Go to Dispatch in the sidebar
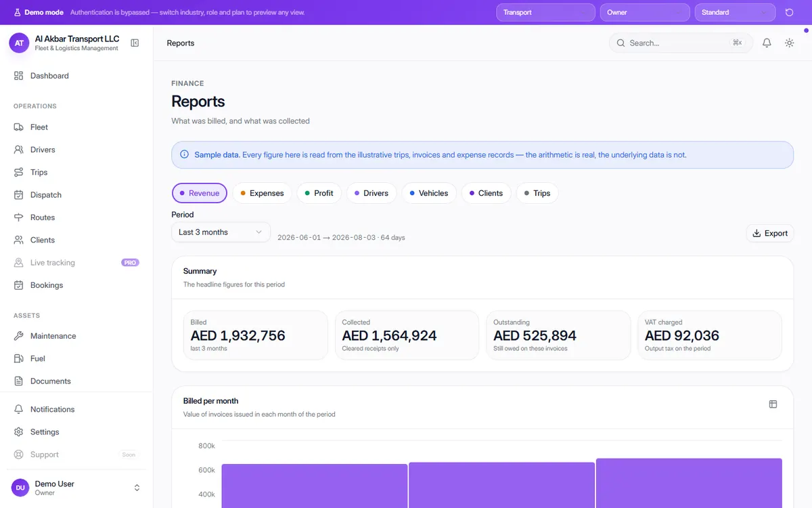 pos(76,195)
